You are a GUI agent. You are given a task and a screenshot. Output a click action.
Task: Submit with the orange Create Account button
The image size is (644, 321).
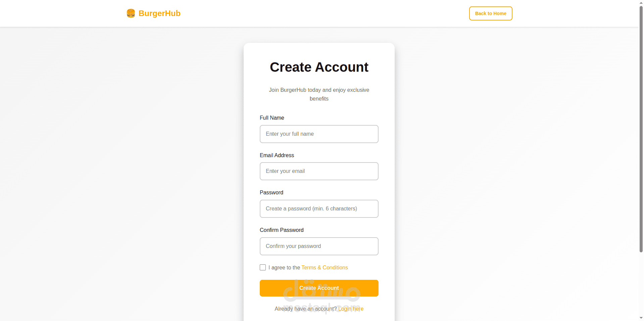[x=319, y=288]
